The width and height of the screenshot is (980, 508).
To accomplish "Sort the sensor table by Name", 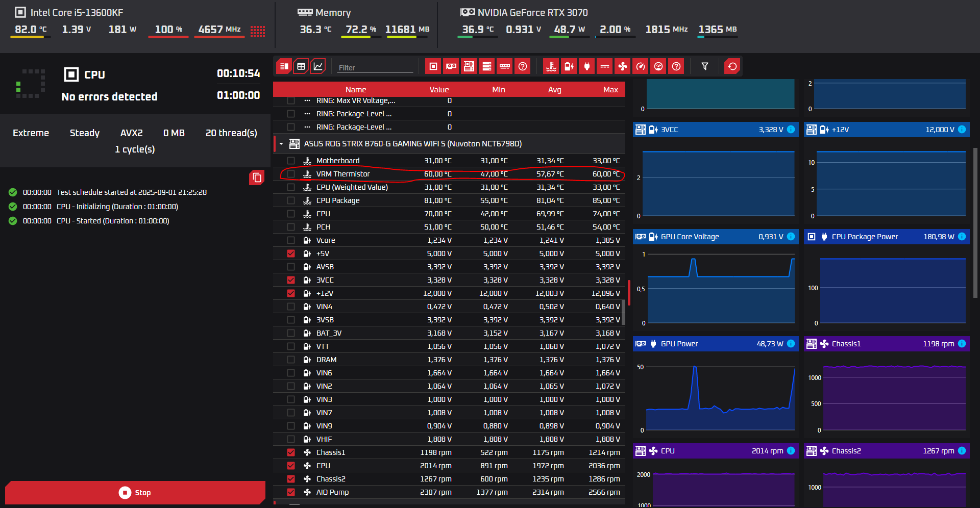I will [356, 90].
